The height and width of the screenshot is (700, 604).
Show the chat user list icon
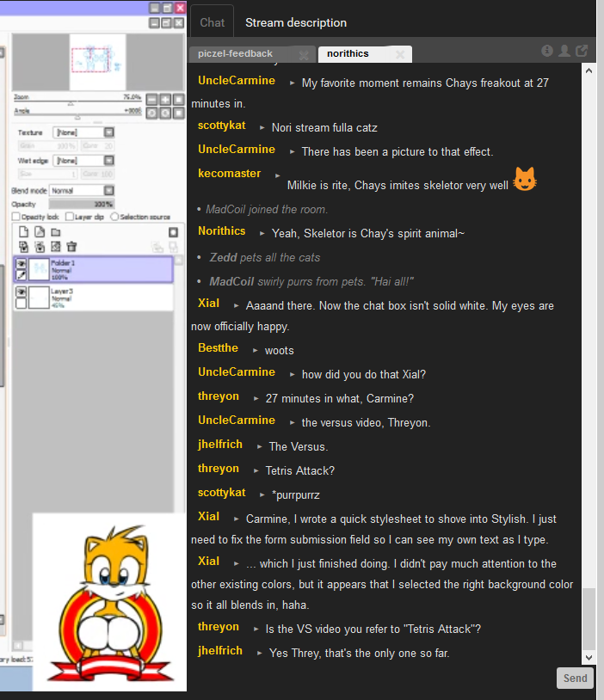click(x=564, y=51)
